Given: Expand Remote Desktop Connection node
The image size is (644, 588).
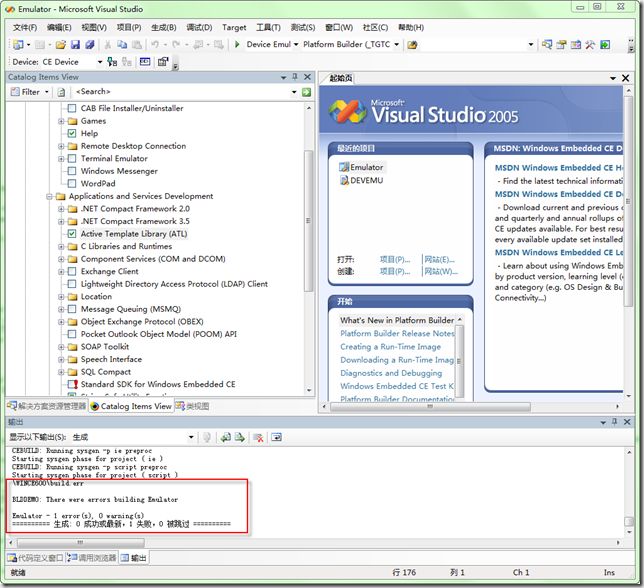Looking at the screenshot, I should [x=61, y=146].
